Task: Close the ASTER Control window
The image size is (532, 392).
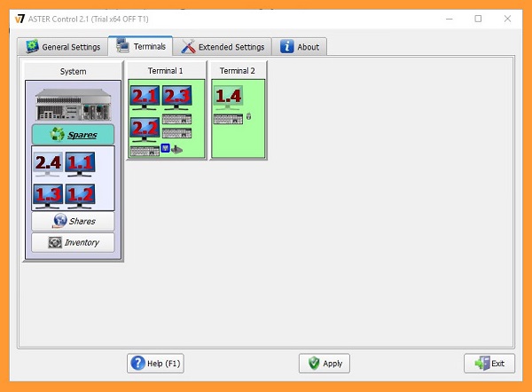Action: point(507,19)
